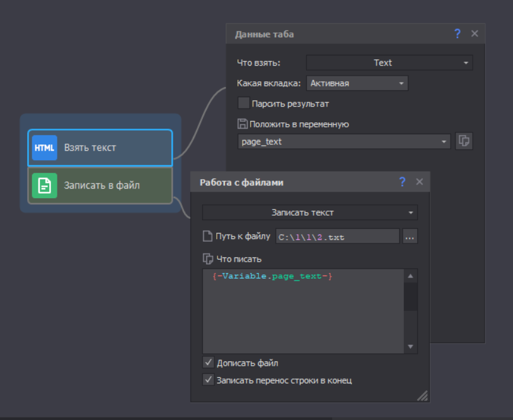Viewport: 513px width, 420px height.
Task: Click the scroll down arrow in Что писать
Action: click(x=410, y=346)
